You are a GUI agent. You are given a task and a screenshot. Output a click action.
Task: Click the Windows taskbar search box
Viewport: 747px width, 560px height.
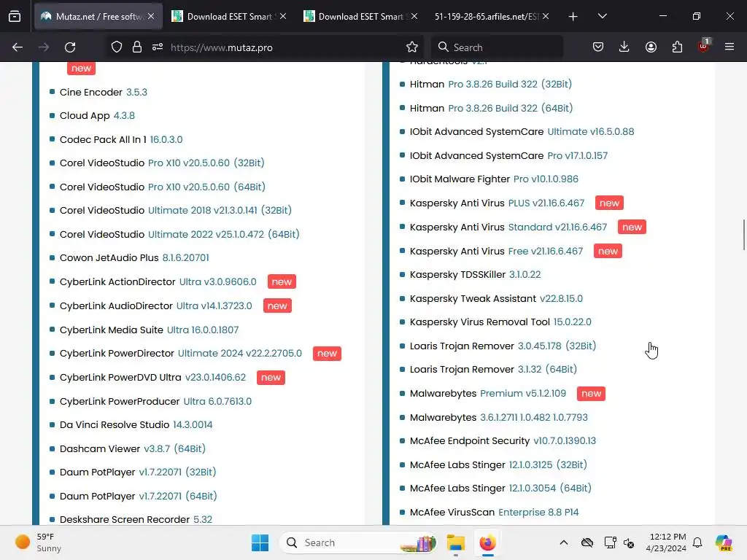(x=358, y=542)
